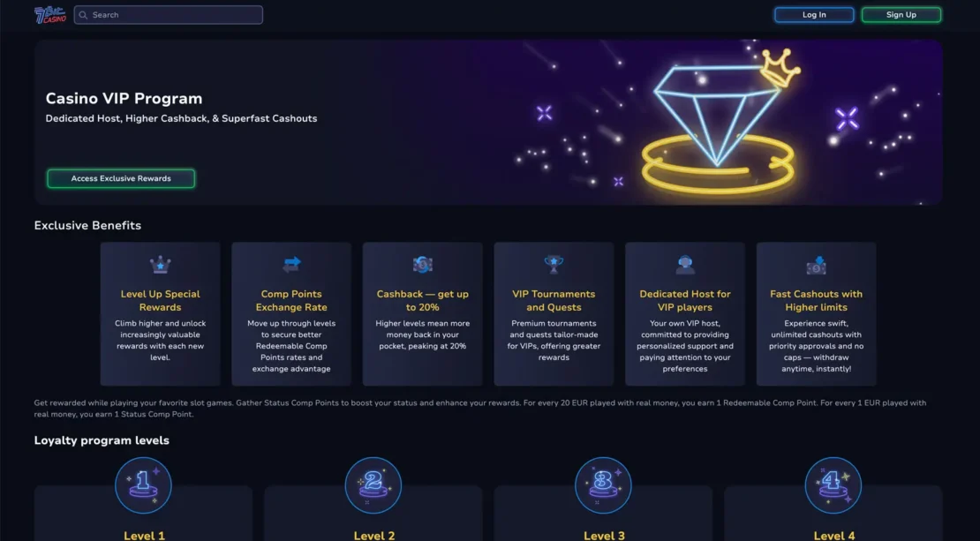980x541 pixels.
Task: Select the Level Up Special Rewards badge icon
Action: tap(160, 265)
